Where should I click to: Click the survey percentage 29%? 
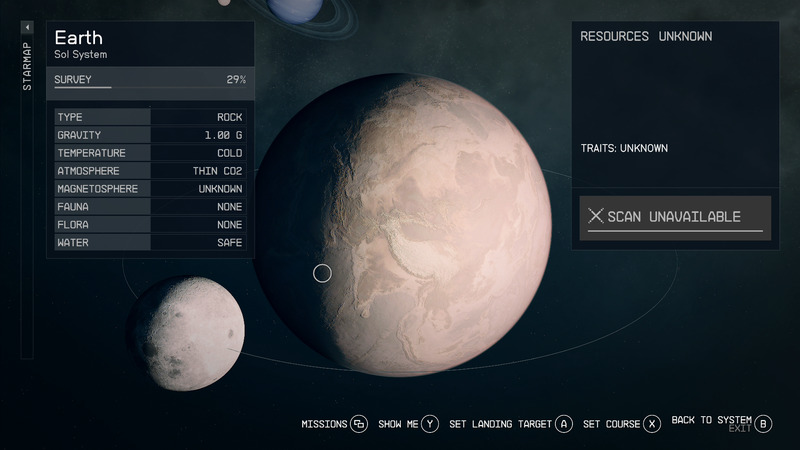point(236,80)
